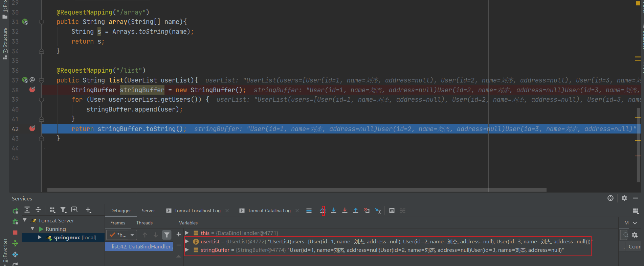Image resolution: width=644 pixels, height=266 pixels.
Task: Expand the springmvc [local] node
Action: coord(40,237)
